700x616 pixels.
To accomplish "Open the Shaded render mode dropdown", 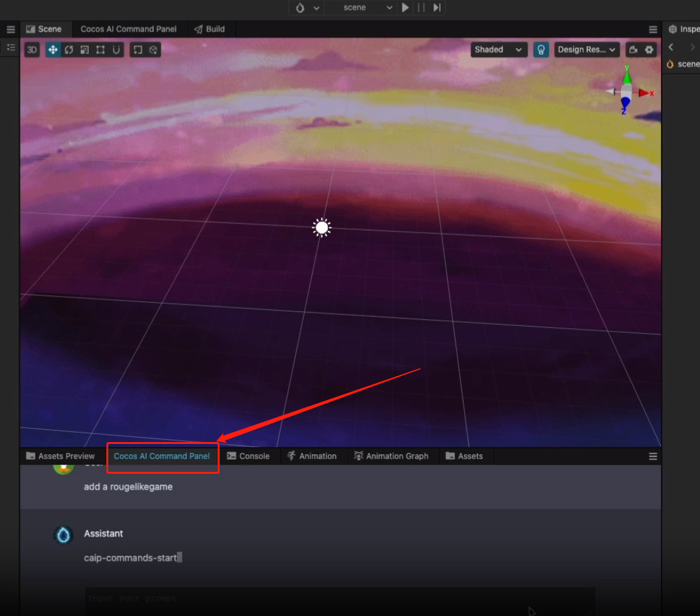I will 498,49.
